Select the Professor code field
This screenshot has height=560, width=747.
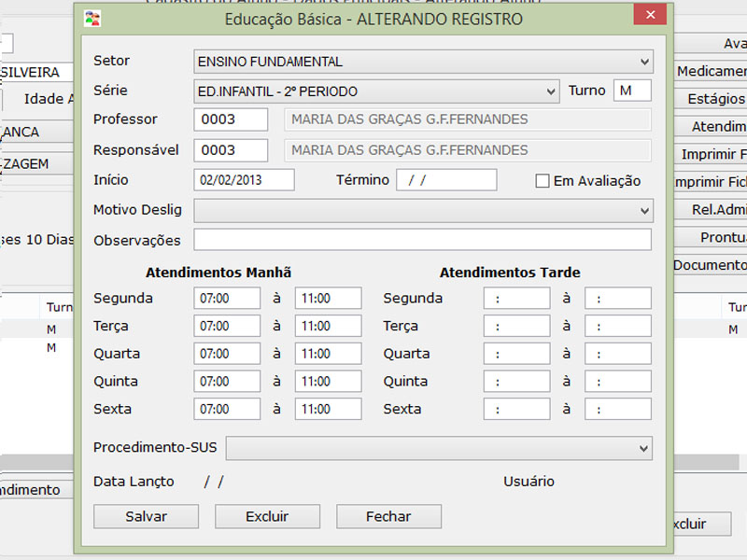pos(231,119)
